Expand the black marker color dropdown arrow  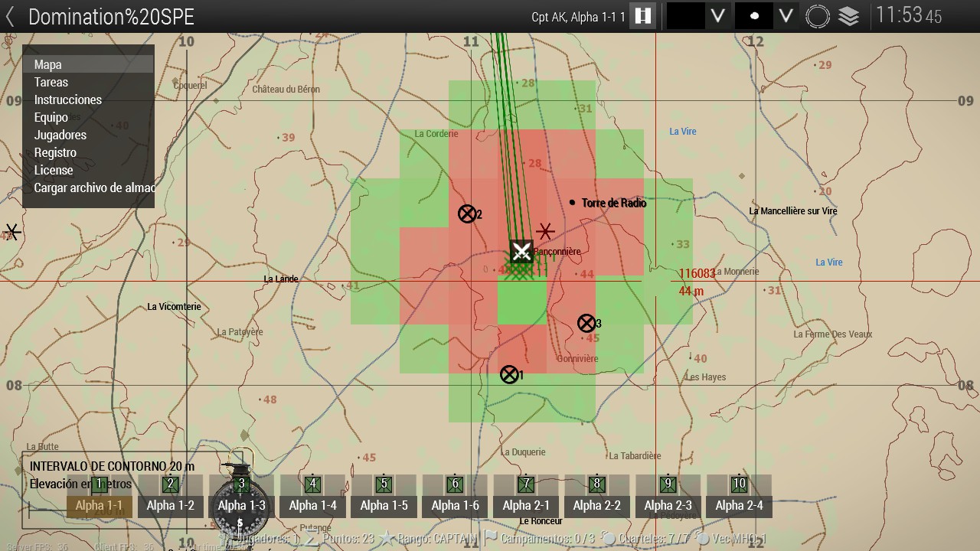(x=717, y=16)
